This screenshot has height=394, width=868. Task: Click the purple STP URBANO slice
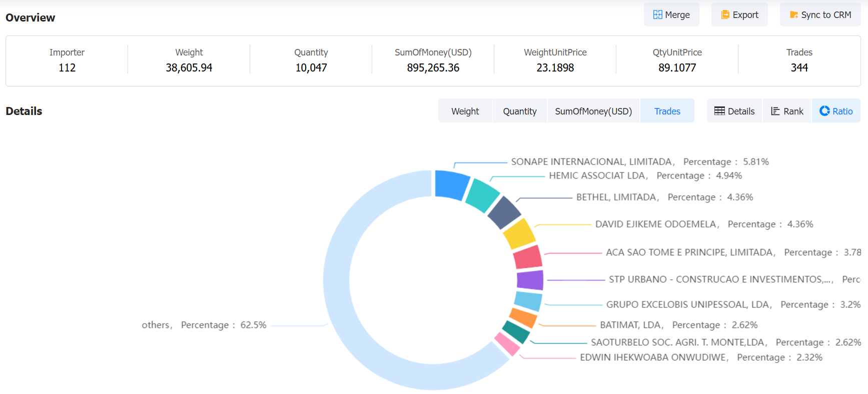[x=530, y=280]
